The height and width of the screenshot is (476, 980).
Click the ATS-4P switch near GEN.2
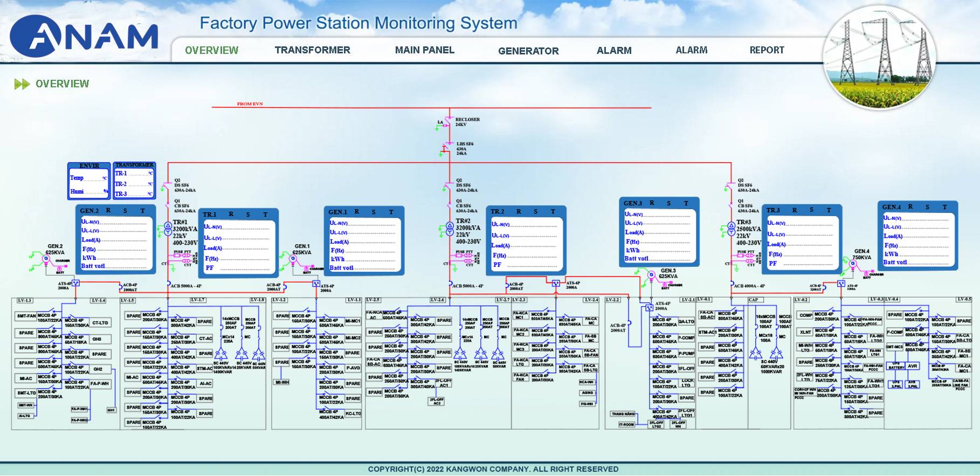(76, 283)
